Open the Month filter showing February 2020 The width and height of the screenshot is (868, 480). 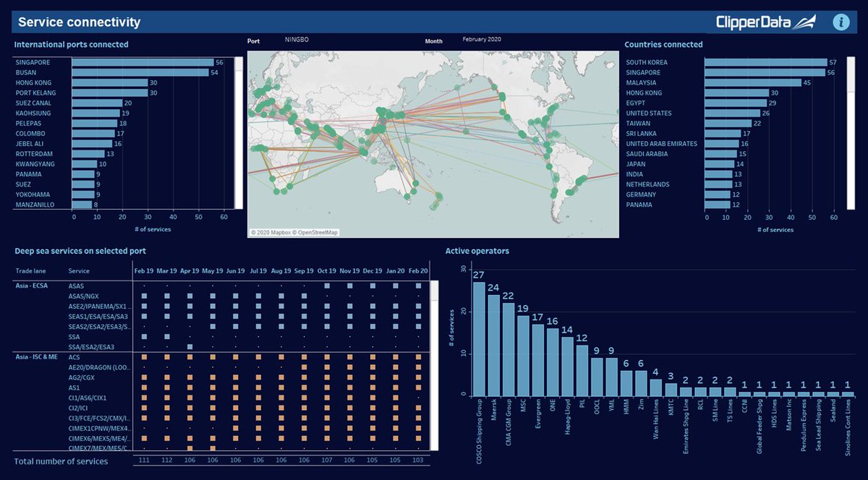click(x=482, y=40)
